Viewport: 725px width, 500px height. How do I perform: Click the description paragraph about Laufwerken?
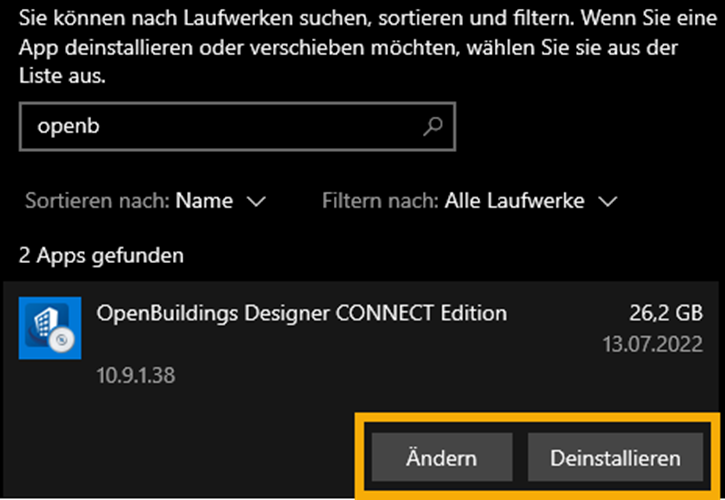click(x=368, y=47)
